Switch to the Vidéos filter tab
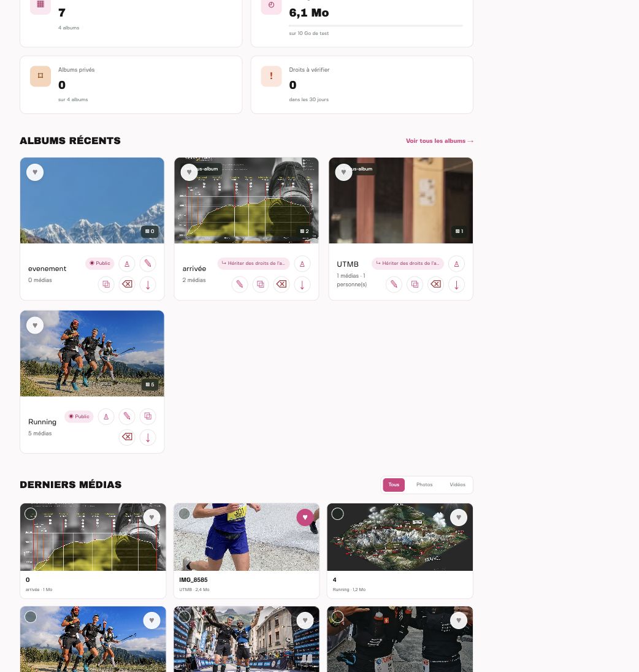Viewport: 639px width, 672px height. click(x=457, y=485)
